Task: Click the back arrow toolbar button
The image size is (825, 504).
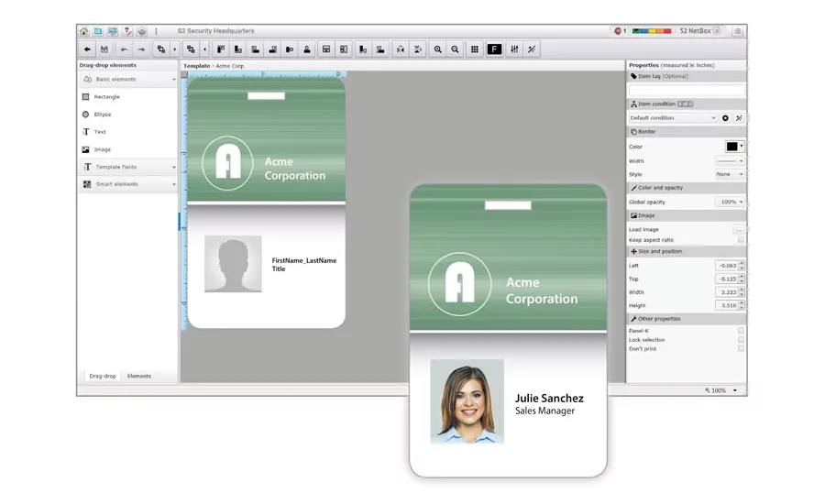Action: (87, 49)
